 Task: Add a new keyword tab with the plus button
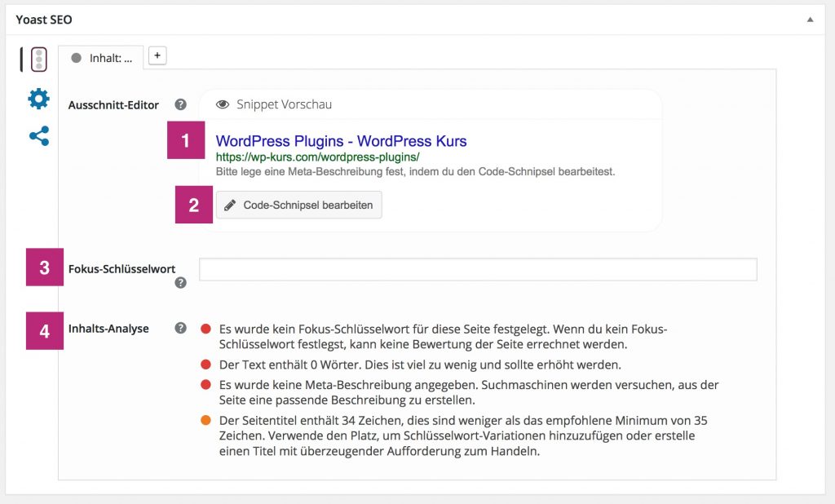click(156, 55)
